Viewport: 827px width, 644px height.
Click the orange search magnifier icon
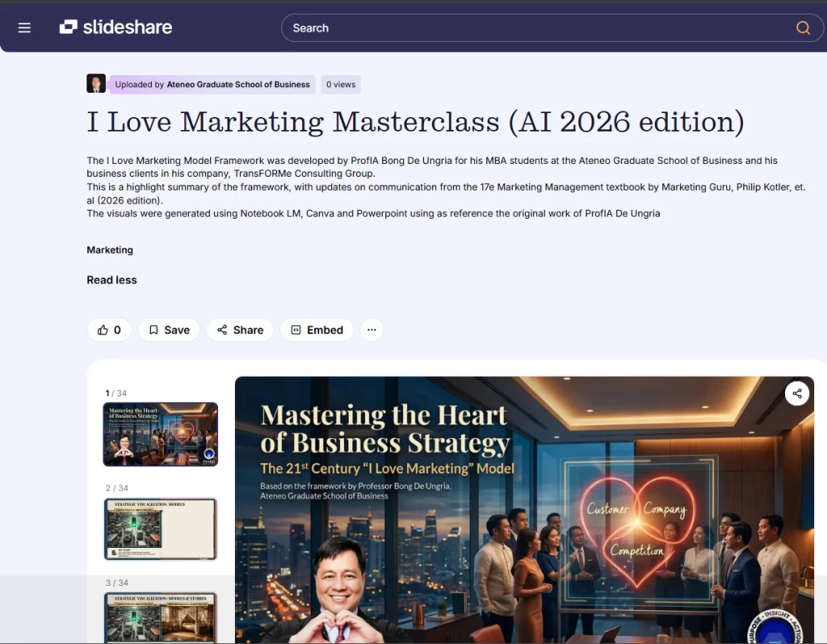tap(803, 27)
